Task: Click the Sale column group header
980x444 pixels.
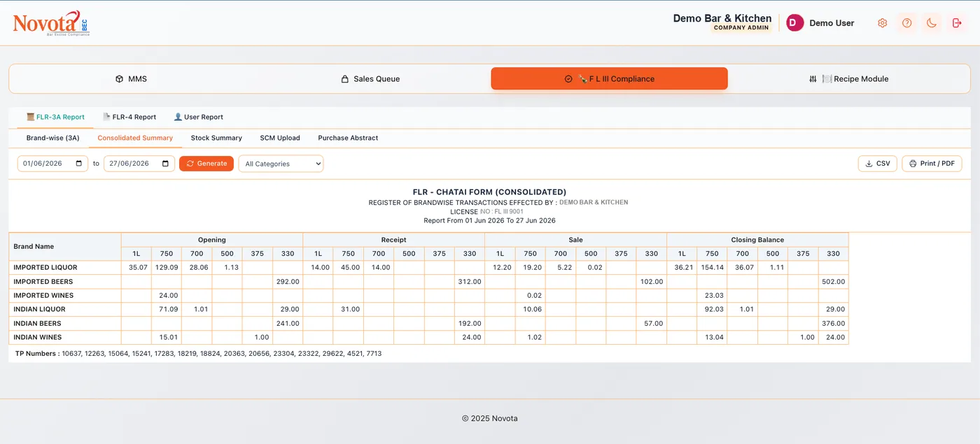Action: (x=575, y=240)
